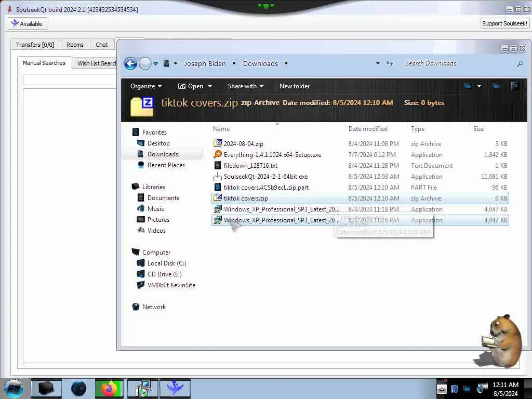Open Soulseek bird icon in taskbar
The width and height of the screenshot is (532, 399).
pyautogui.click(x=175, y=389)
